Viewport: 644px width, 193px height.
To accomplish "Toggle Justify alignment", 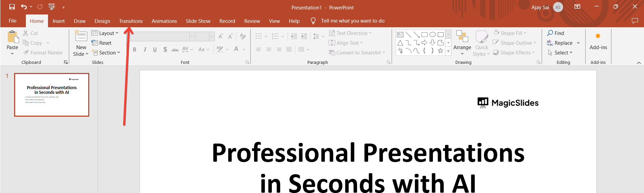I will (x=289, y=49).
